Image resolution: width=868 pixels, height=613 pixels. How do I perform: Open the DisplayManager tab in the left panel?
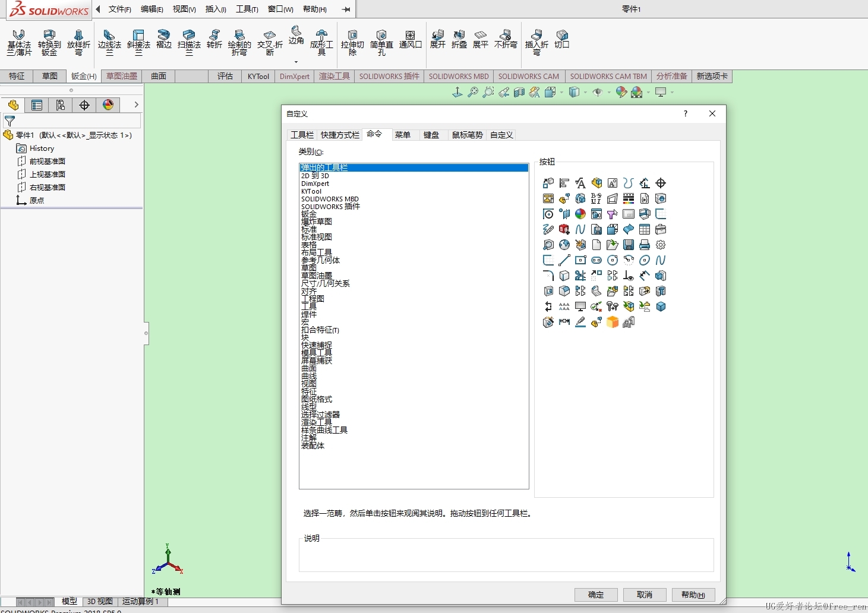pos(108,105)
